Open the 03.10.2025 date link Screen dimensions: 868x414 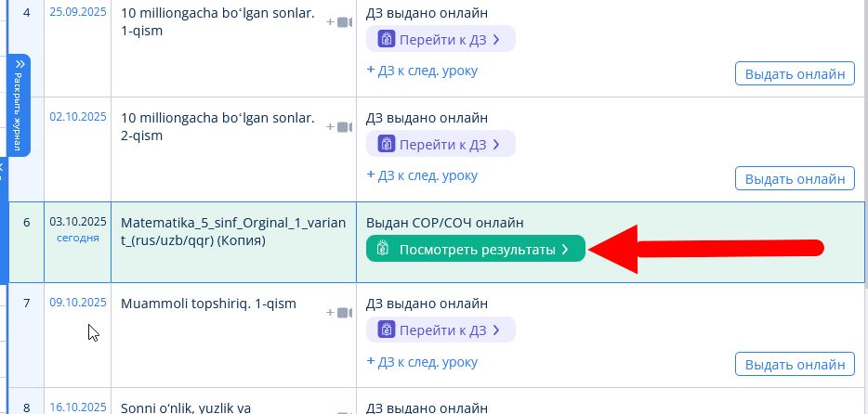click(77, 222)
